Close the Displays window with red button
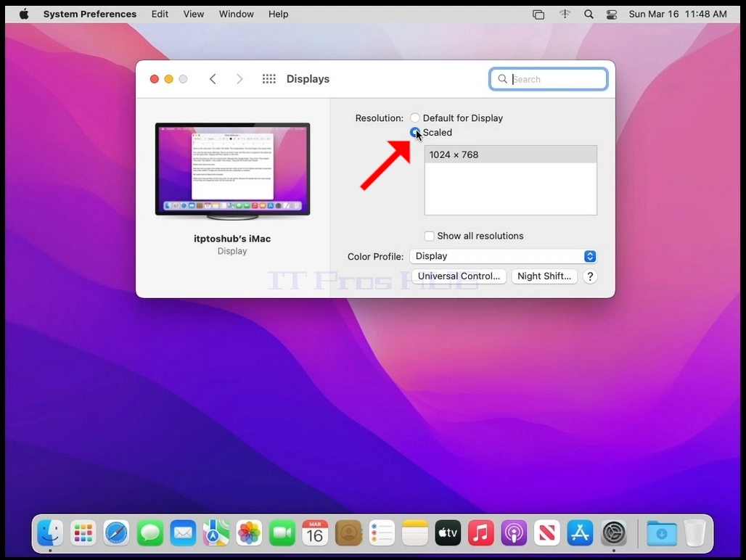Image resolution: width=746 pixels, height=560 pixels. tap(154, 79)
